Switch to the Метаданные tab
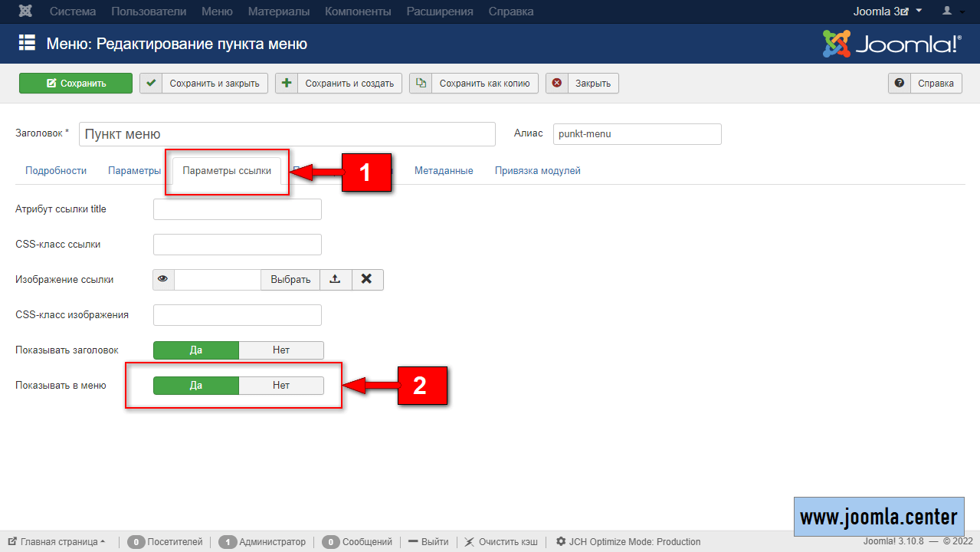Screen dimensions: 980x552 coord(444,171)
